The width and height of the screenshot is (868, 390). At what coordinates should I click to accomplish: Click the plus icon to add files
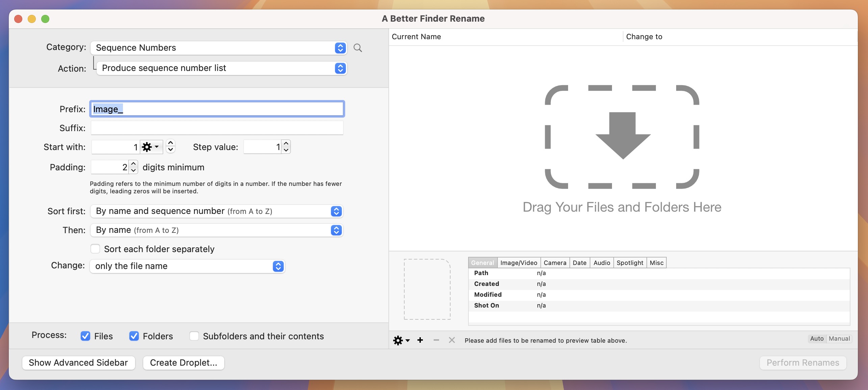pyautogui.click(x=420, y=340)
